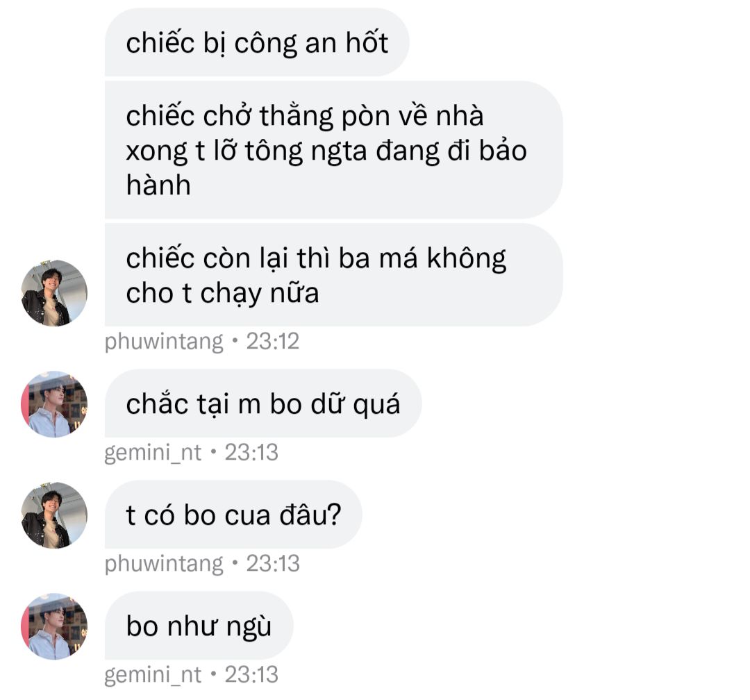750x700 pixels.
Task: Open gemini_nt's avatar beside 'chắc tại m bo dữ quá'
Action: 55,404
